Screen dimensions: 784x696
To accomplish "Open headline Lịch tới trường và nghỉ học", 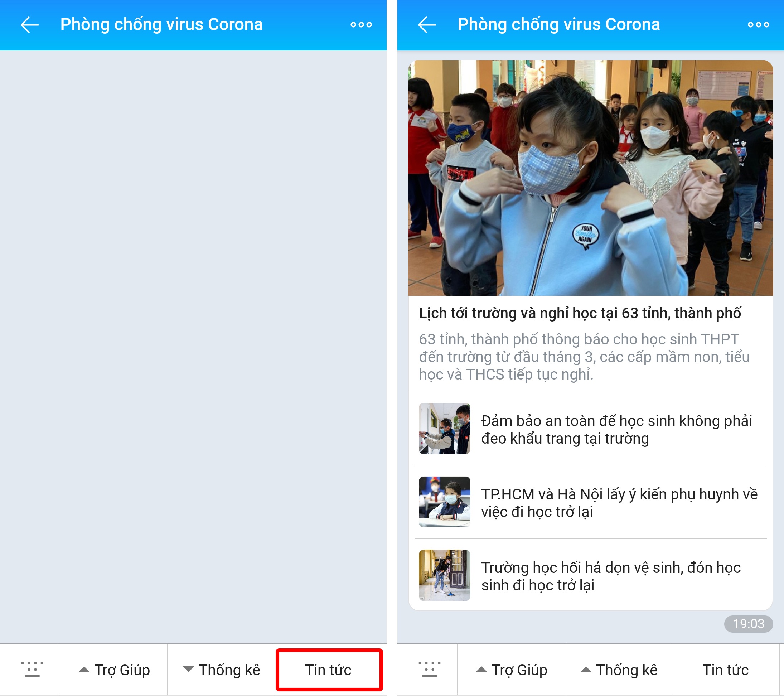I will coord(580,313).
